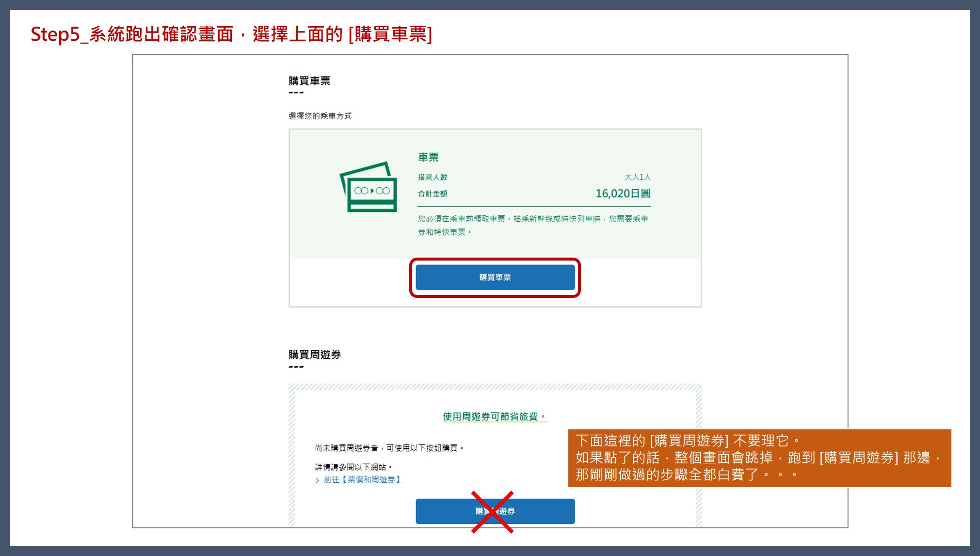
Task: Click the 購買周遊券 section heading
Action: pos(314,355)
